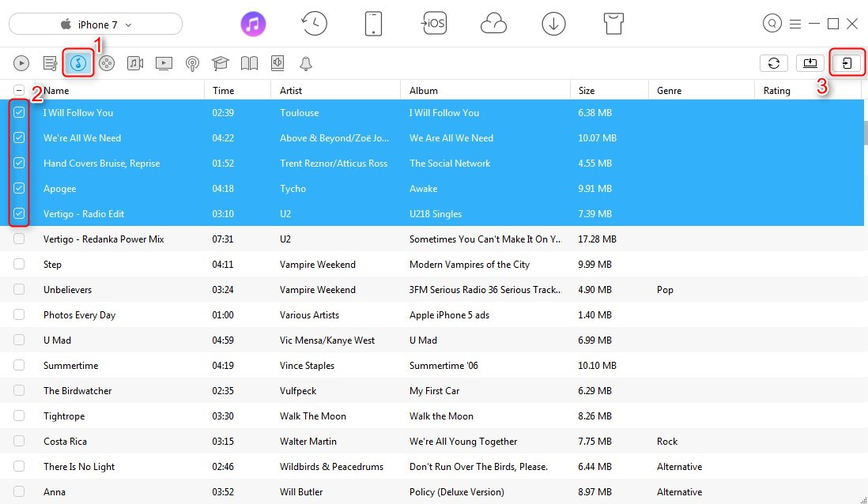Uncheck the We're All We Need song
The image size is (868, 504).
click(19, 137)
